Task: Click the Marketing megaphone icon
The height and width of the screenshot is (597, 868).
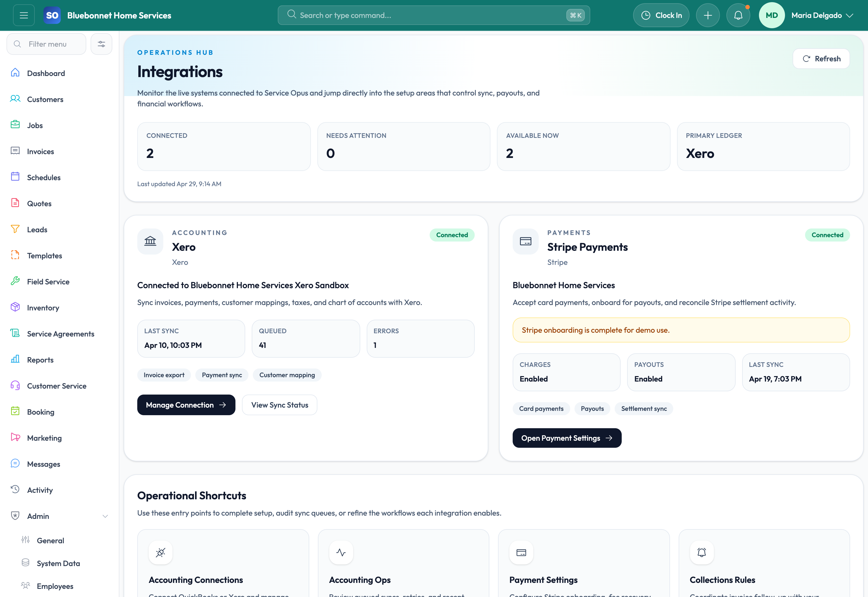Action: pyautogui.click(x=15, y=437)
